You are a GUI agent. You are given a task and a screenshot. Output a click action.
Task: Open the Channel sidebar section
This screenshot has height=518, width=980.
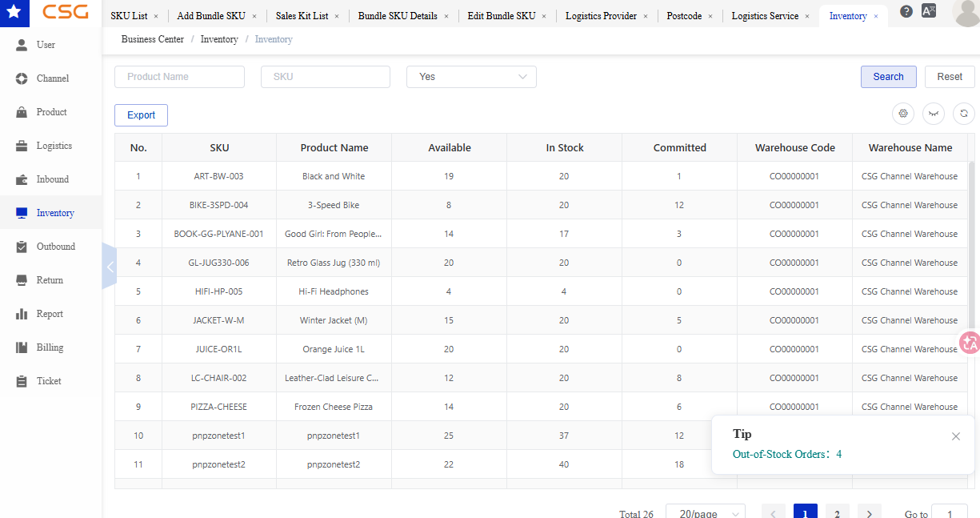point(50,78)
